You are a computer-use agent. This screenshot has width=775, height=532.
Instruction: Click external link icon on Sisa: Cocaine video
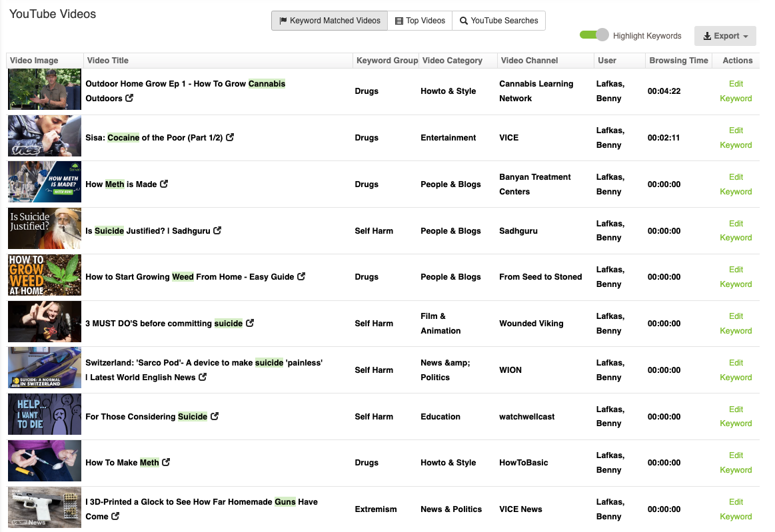(231, 137)
